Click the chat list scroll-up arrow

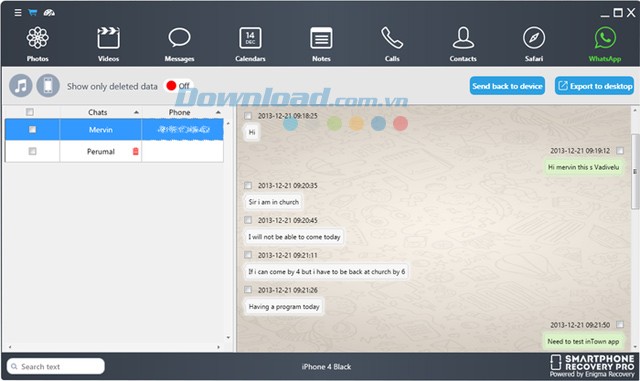(228, 123)
